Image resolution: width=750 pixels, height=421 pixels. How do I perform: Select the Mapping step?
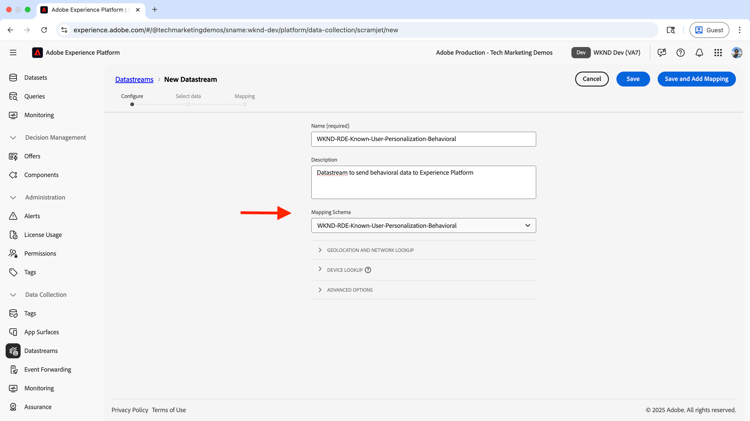(x=244, y=99)
